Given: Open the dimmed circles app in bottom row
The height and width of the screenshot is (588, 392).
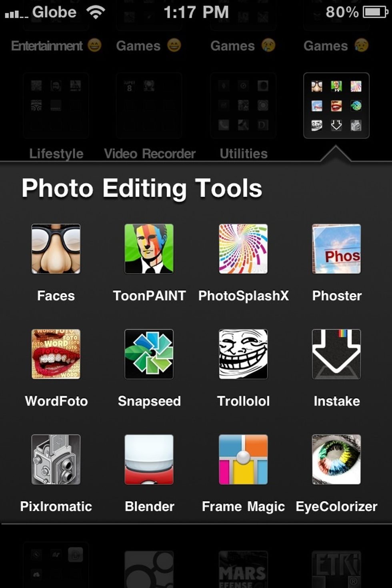Looking at the screenshot, I should click(x=149, y=570).
